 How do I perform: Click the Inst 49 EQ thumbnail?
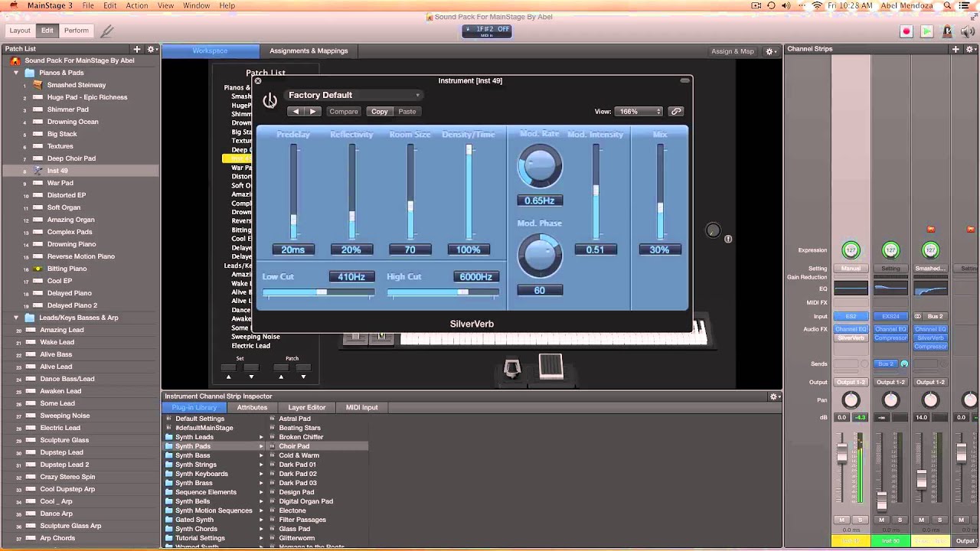851,289
